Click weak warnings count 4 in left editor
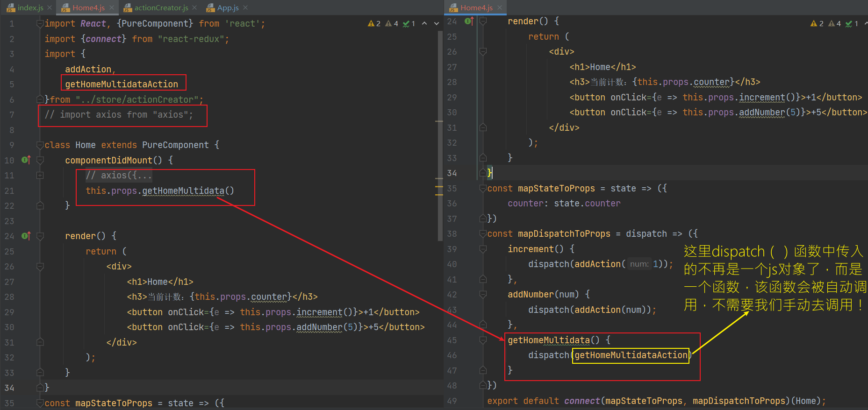The height and width of the screenshot is (410, 868). click(391, 23)
